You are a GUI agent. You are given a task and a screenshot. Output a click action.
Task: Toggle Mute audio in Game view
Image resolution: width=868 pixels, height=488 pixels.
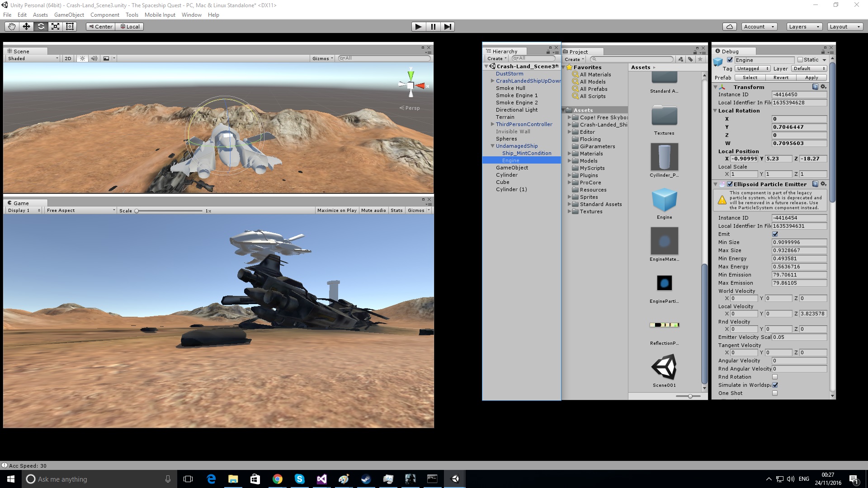373,211
